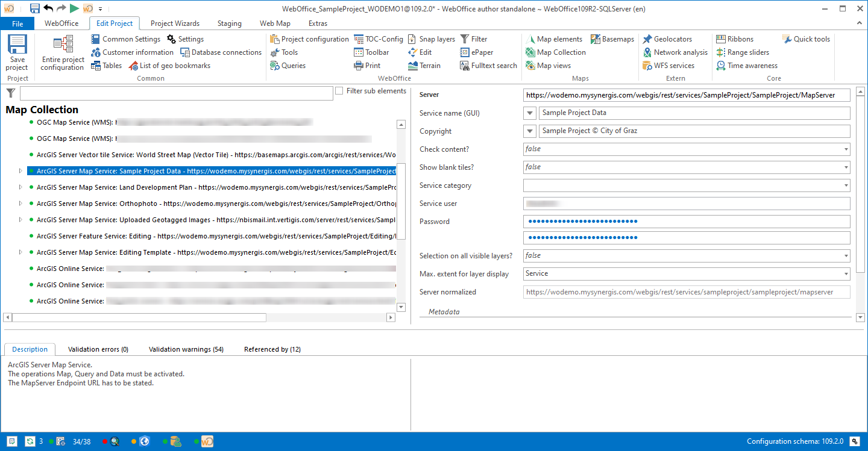Viewport: 868px width, 451px height.
Task: Open the Basemaps configuration
Action: pyautogui.click(x=612, y=39)
